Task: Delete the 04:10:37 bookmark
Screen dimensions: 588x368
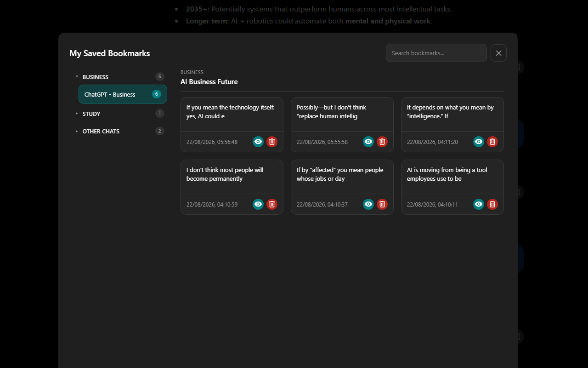Action: (x=382, y=204)
